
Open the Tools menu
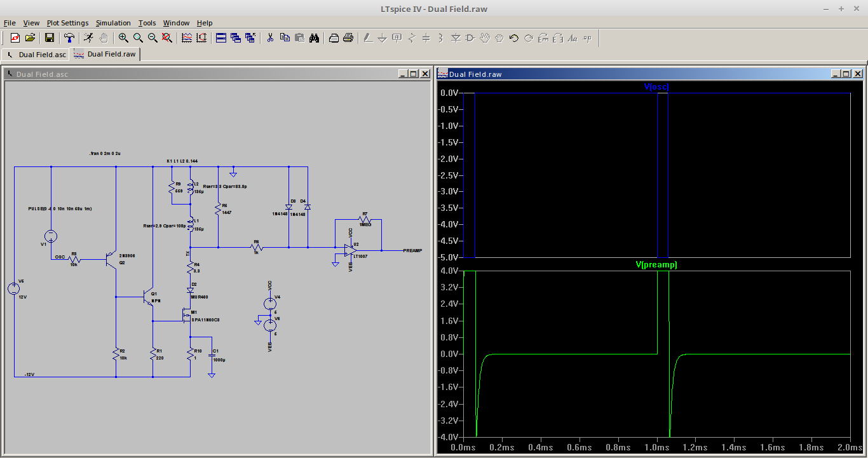tap(147, 23)
